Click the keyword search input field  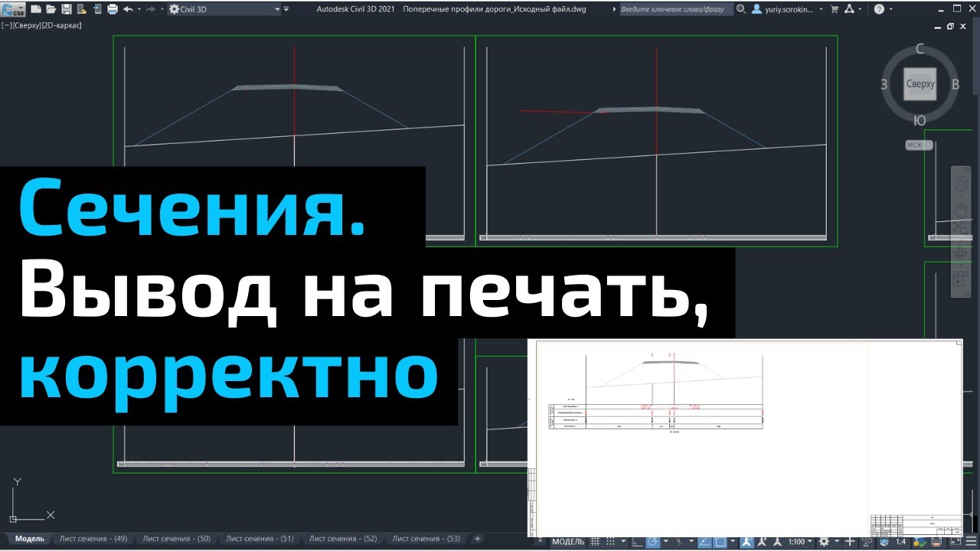[676, 9]
